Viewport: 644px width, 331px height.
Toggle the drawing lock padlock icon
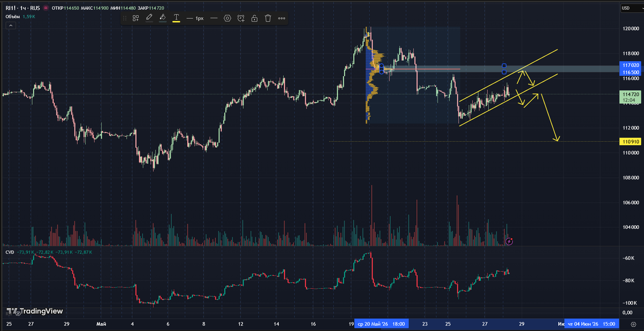(x=254, y=18)
